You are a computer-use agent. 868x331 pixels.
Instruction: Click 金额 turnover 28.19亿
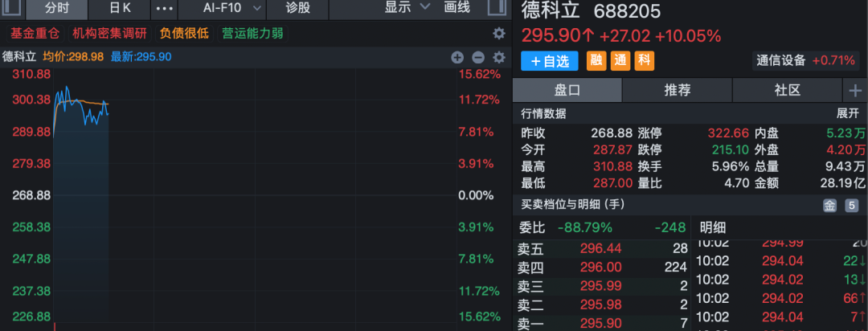click(842, 183)
